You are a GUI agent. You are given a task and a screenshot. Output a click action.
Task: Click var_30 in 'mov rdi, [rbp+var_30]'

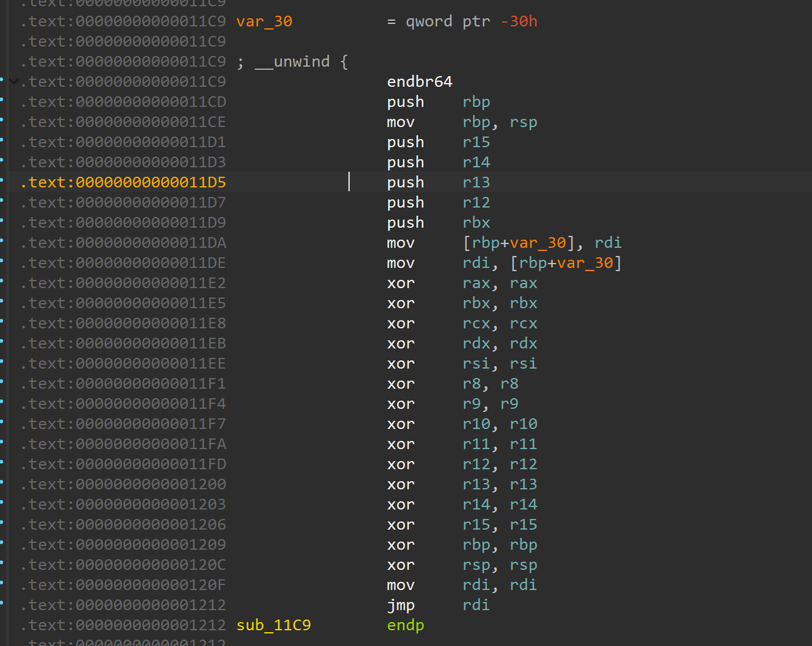(585, 263)
